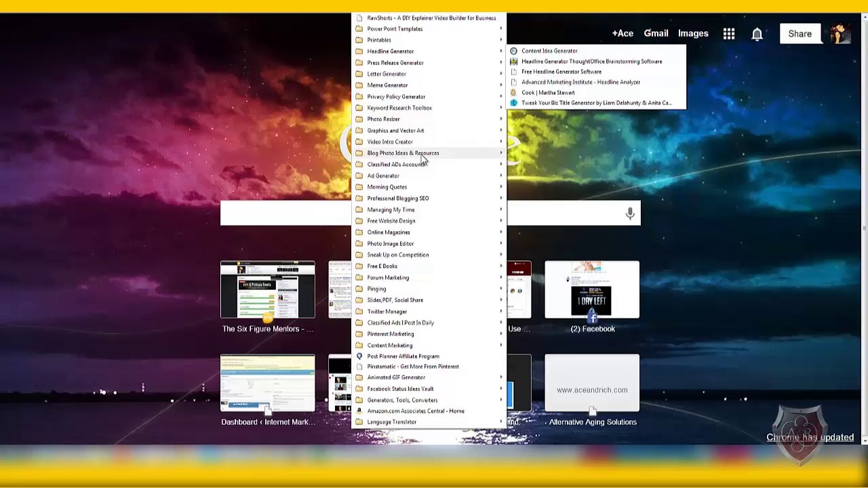Open the Keyword Research Toolbox folder
868x488 pixels.
coord(429,108)
